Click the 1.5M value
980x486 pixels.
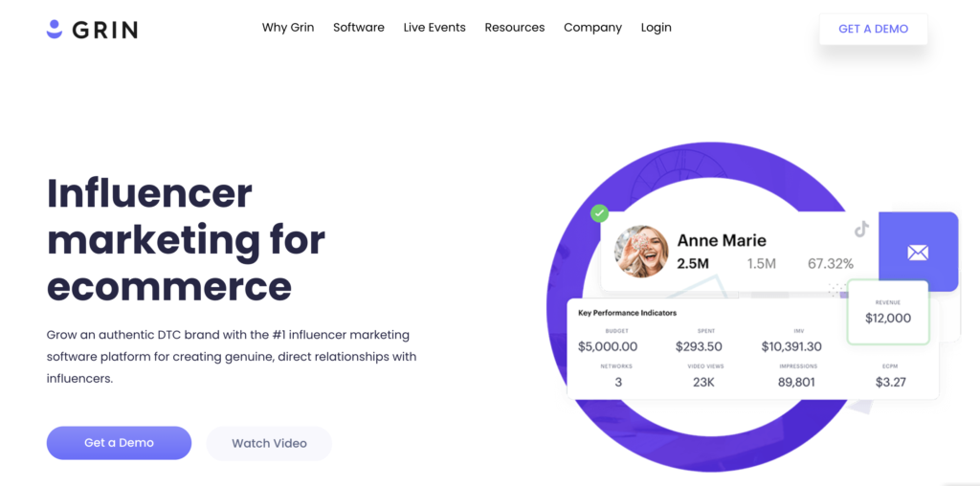click(x=761, y=264)
